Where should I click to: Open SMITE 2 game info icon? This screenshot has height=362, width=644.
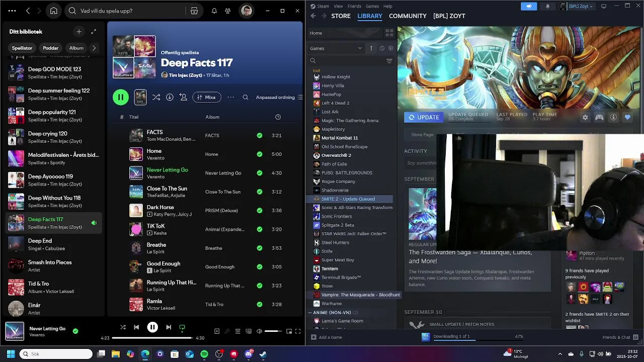[x=613, y=117]
